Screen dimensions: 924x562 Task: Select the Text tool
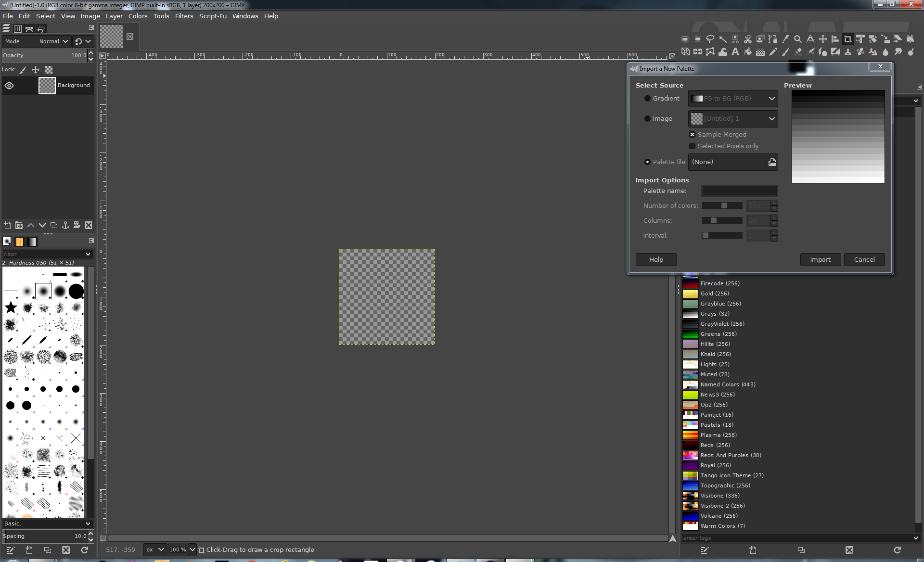pyautogui.click(x=735, y=52)
